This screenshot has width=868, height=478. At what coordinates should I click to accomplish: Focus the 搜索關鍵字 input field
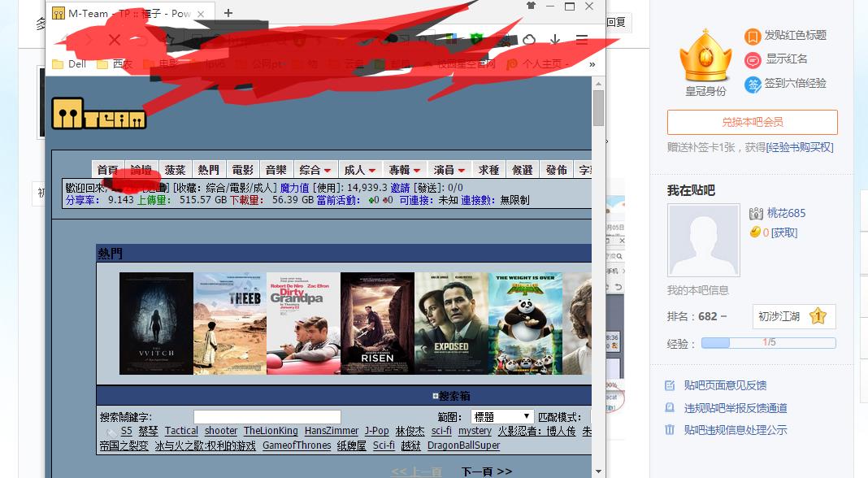tap(267, 417)
